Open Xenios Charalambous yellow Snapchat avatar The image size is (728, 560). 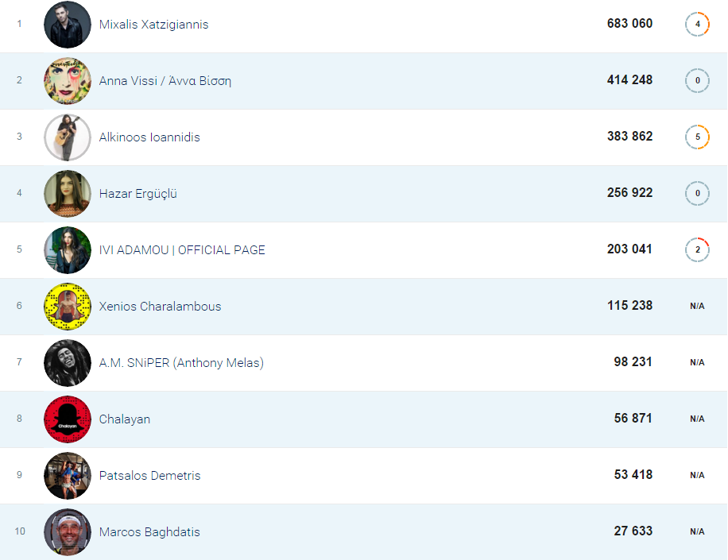(x=68, y=307)
